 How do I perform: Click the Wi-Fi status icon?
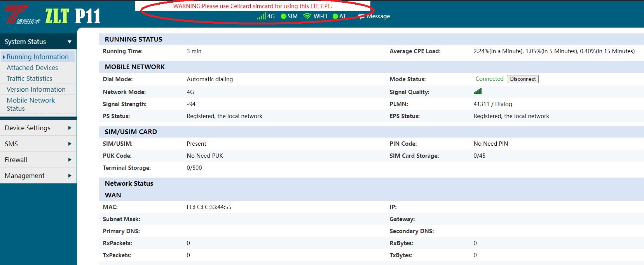click(x=307, y=16)
